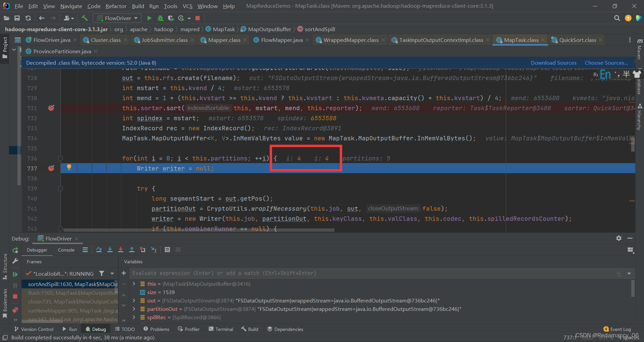Click the Step Into icon
644x342 pixels.
point(110,250)
